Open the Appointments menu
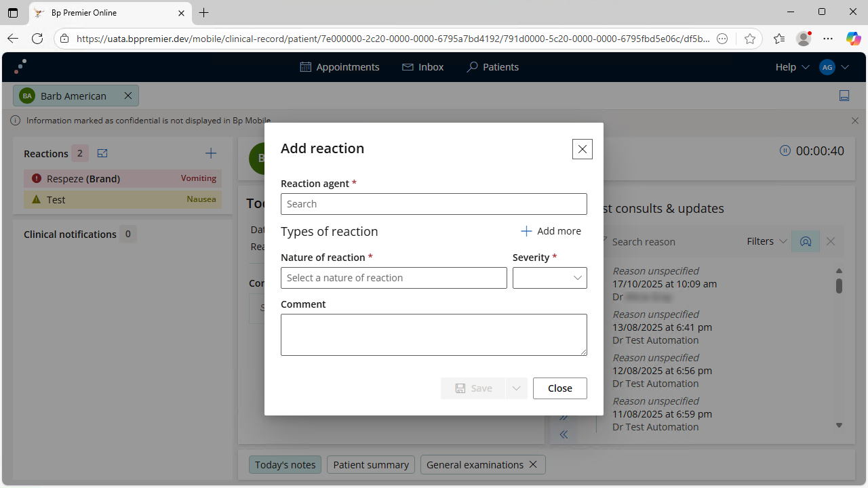Screen dimensions: 868x488 coord(340,67)
